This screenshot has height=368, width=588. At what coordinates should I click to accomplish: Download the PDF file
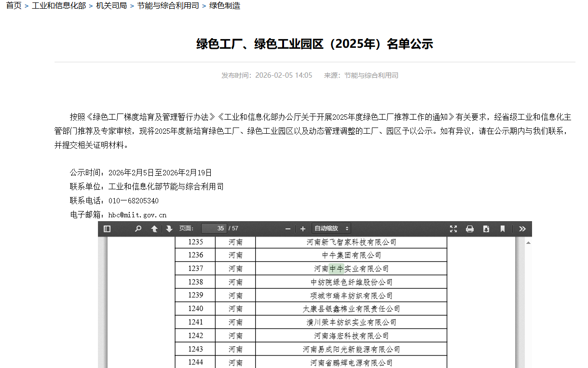tap(486, 229)
